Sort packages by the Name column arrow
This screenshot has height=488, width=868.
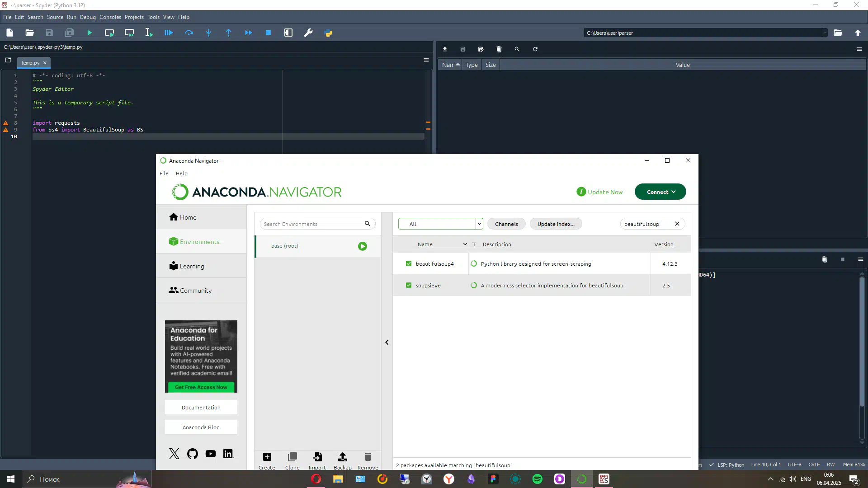click(465, 244)
